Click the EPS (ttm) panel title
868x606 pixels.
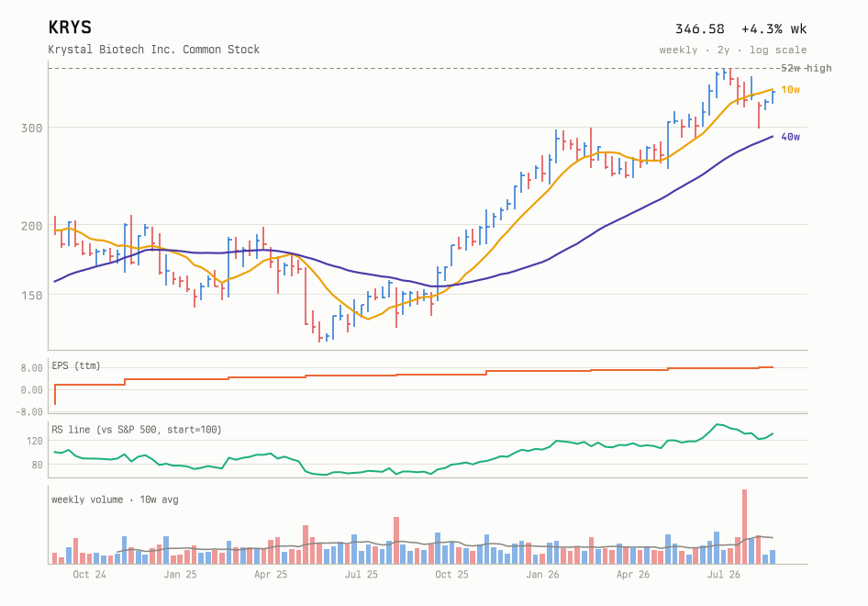tap(76, 365)
